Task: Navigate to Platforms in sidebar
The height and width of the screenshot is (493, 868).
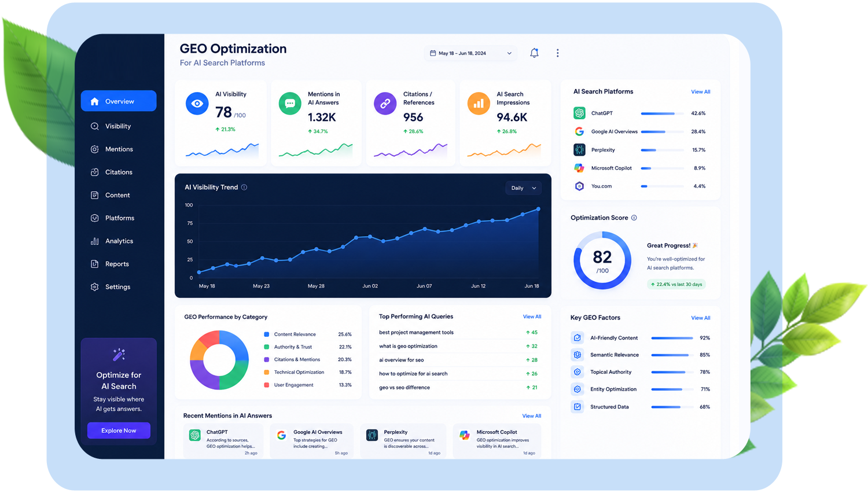Action: point(119,218)
